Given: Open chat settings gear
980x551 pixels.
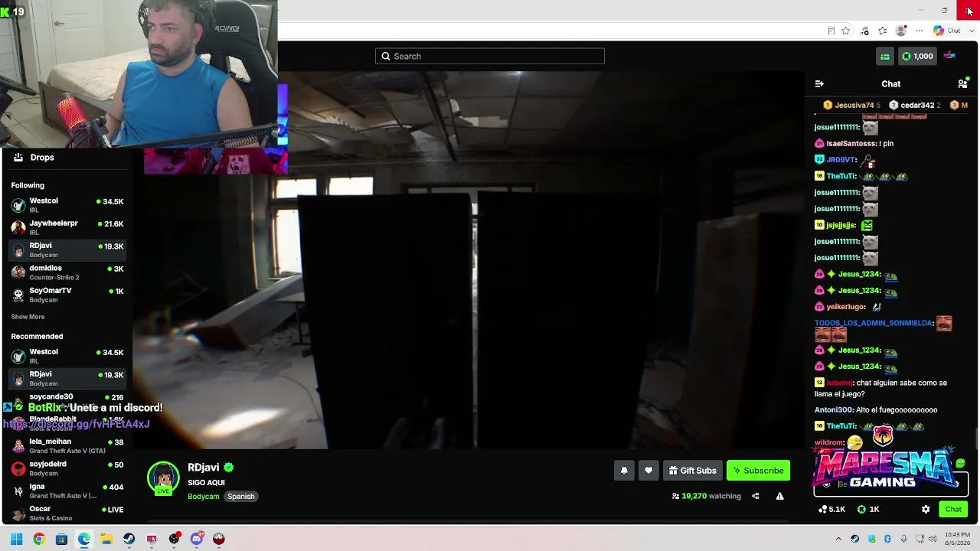Looking at the screenshot, I should coord(926,509).
